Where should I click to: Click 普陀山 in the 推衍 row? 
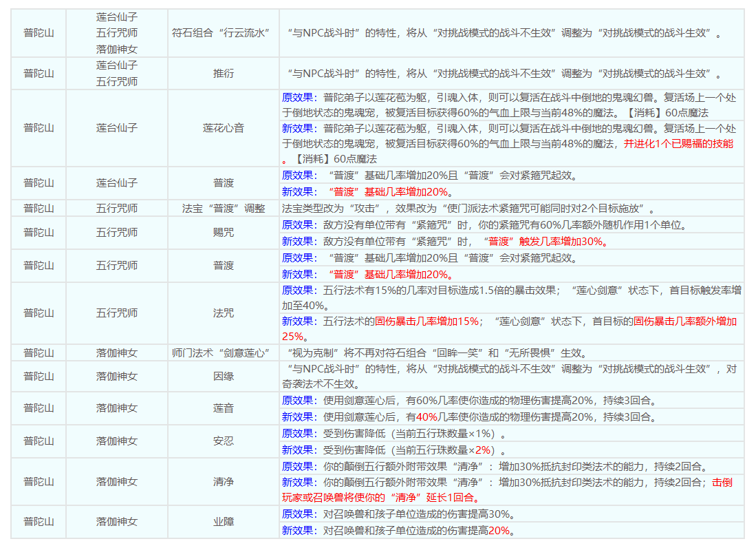[39, 74]
